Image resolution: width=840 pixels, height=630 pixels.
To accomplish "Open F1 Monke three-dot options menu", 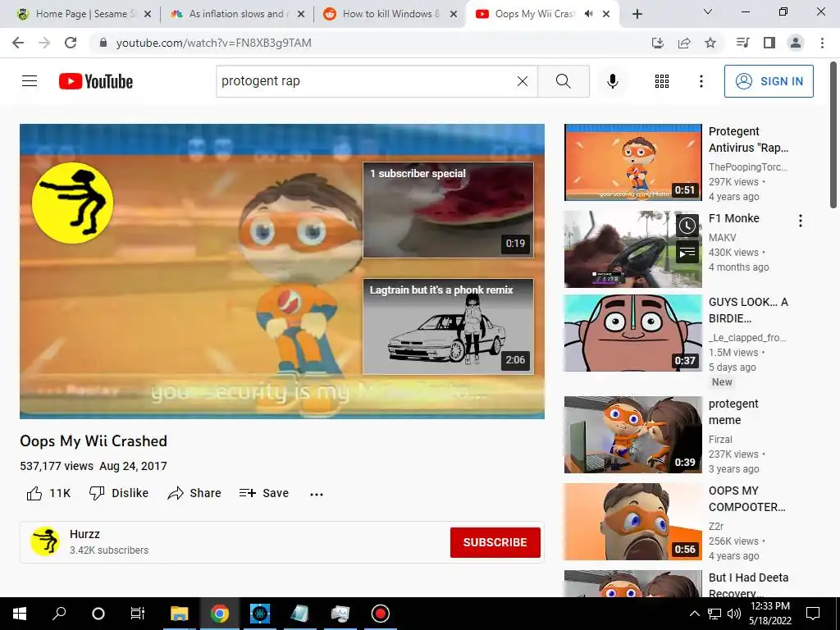I will [x=801, y=221].
